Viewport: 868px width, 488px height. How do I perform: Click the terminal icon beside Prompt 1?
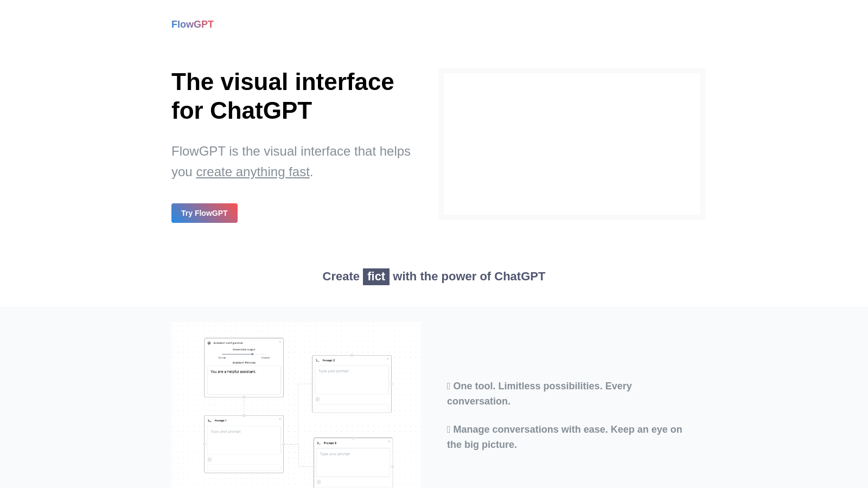tap(209, 420)
